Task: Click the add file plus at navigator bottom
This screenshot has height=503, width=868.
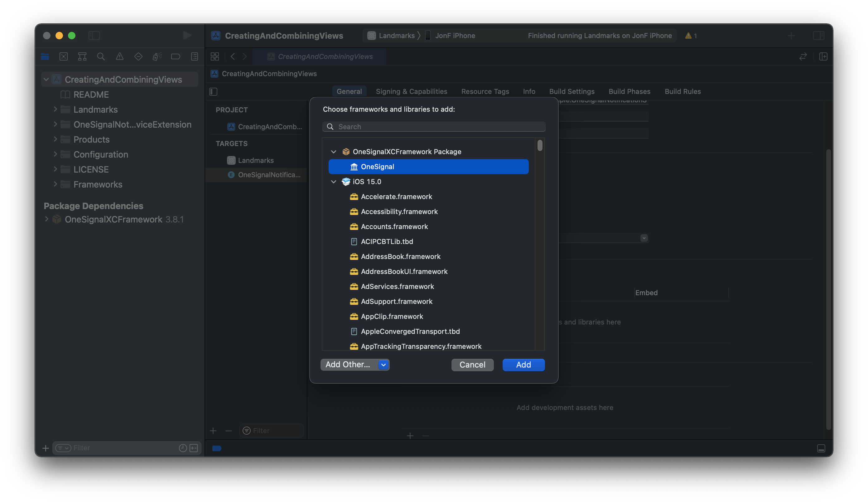Action: (x=46, y=448)
